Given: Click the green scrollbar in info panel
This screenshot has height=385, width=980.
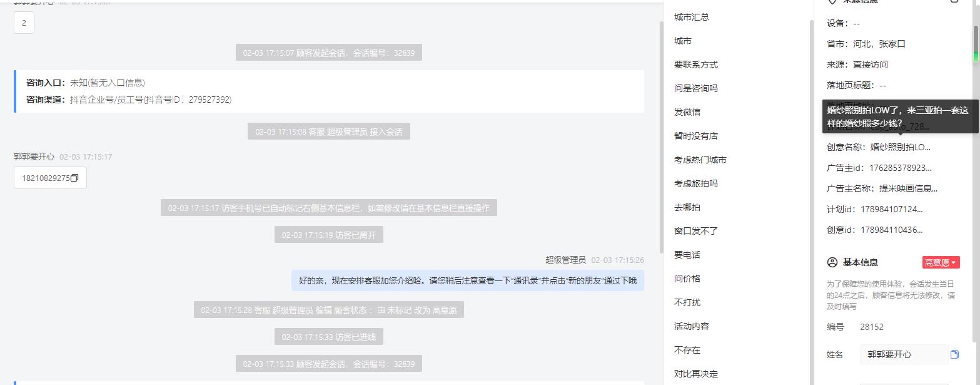Looking at the screenshot, I should (x=975, y=44).
